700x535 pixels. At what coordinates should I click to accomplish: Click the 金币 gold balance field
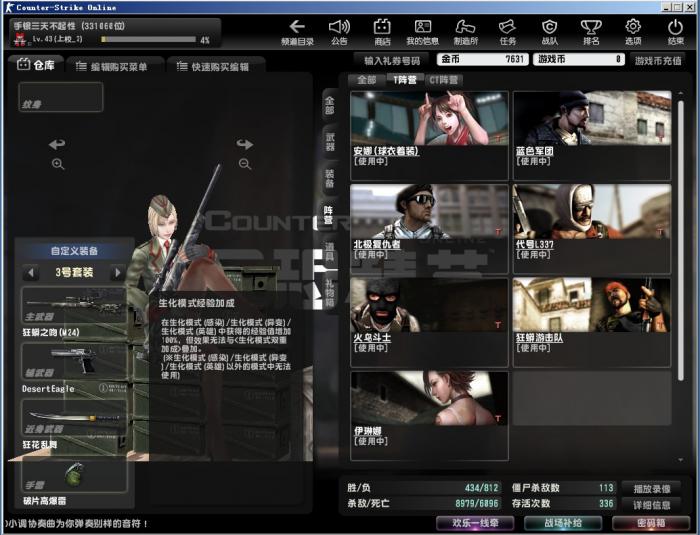pyautogui.click(x=483, y=59)
